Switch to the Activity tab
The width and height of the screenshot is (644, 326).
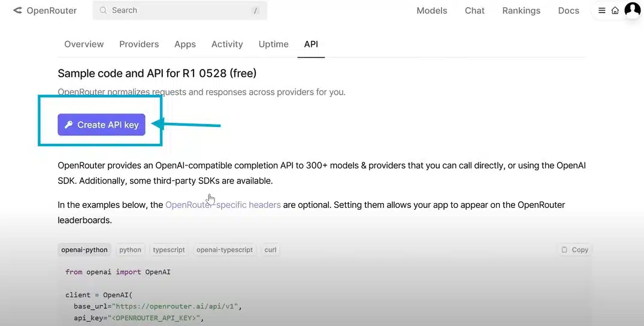point(227,44)
